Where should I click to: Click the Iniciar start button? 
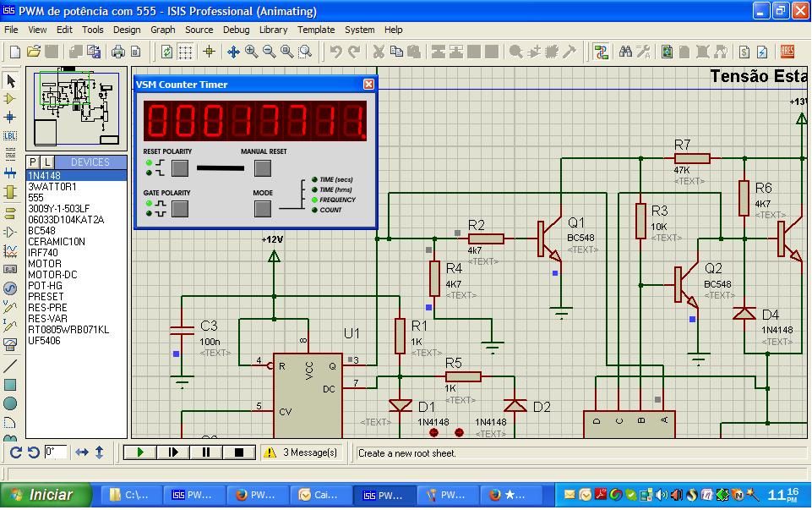tap(45, 495)
